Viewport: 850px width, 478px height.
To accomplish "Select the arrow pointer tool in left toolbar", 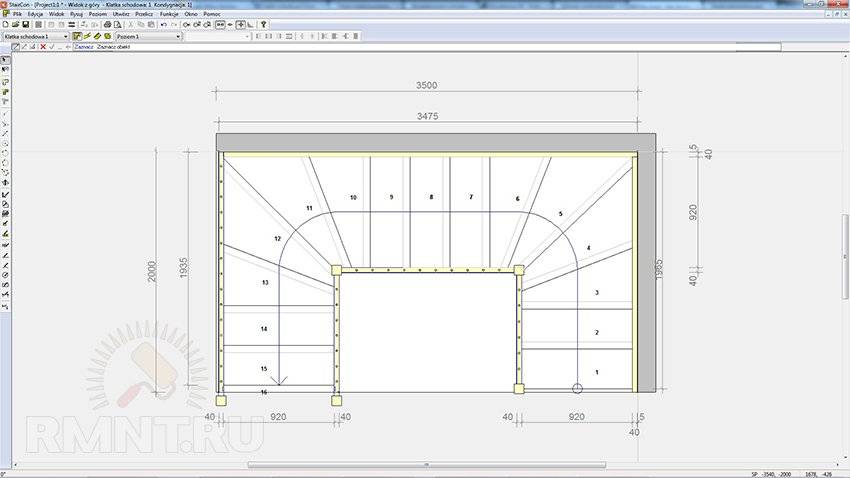I will [x=5, y=59].
